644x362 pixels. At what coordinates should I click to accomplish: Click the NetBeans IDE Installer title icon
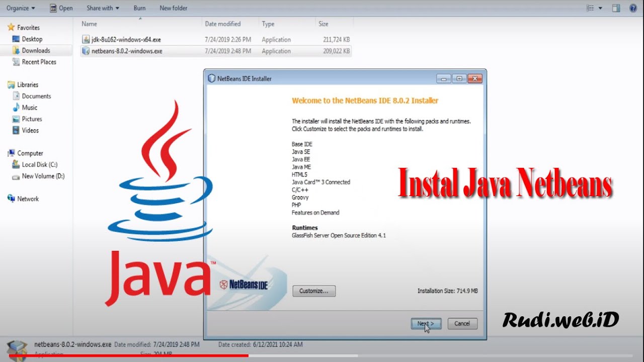[x=212, y=78]
